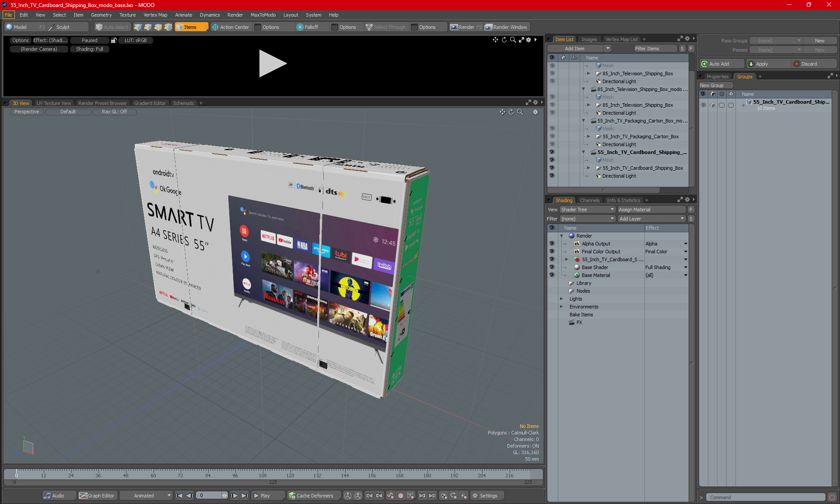Open the Animated keying dropdown
This screenshot has width=840, height=504.
[x=146, y=496]
